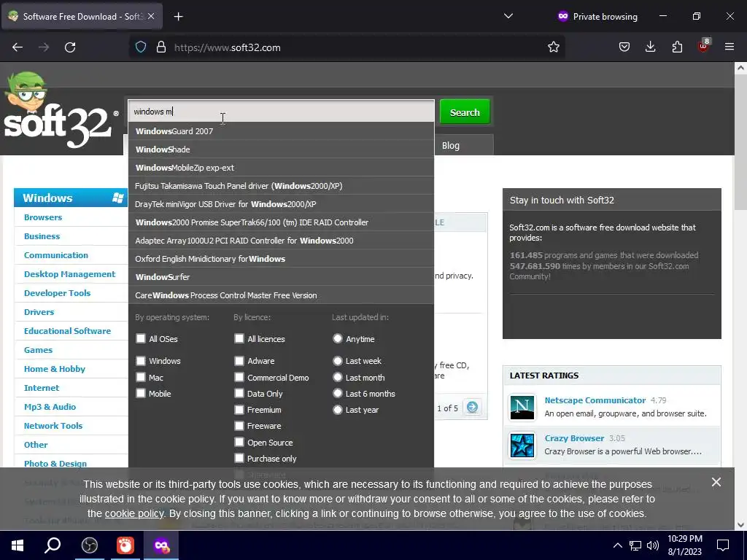
Task: Show hidden system tray icons
Action: (617, 545)
